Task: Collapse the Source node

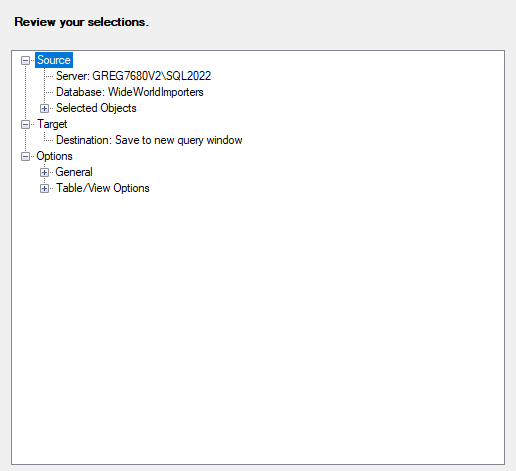Action: 25,60
